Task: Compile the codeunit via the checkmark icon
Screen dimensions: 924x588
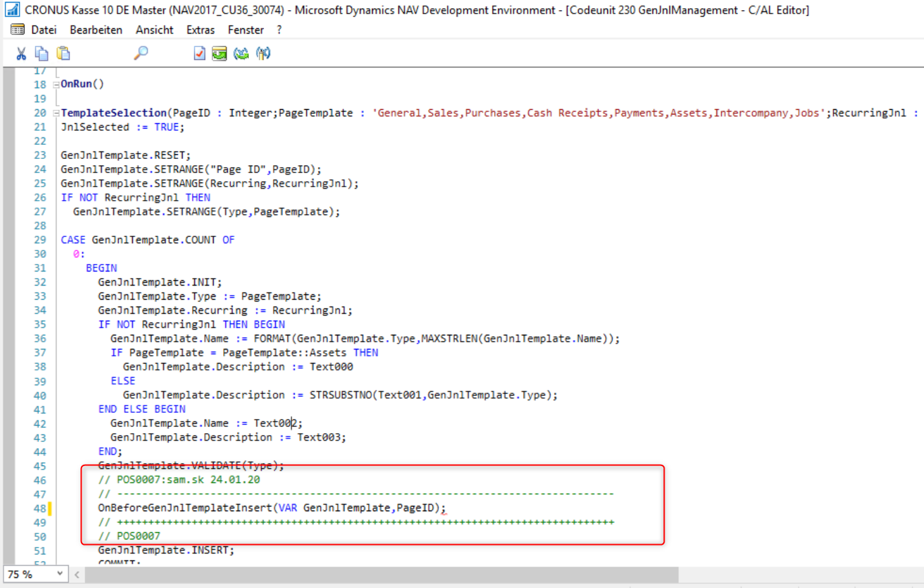Action: click(x=198, y=53)
